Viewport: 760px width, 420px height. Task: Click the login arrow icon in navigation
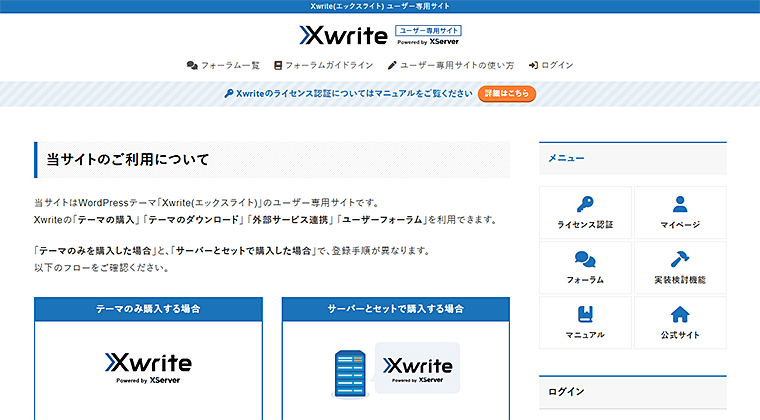tap(533, 65)
